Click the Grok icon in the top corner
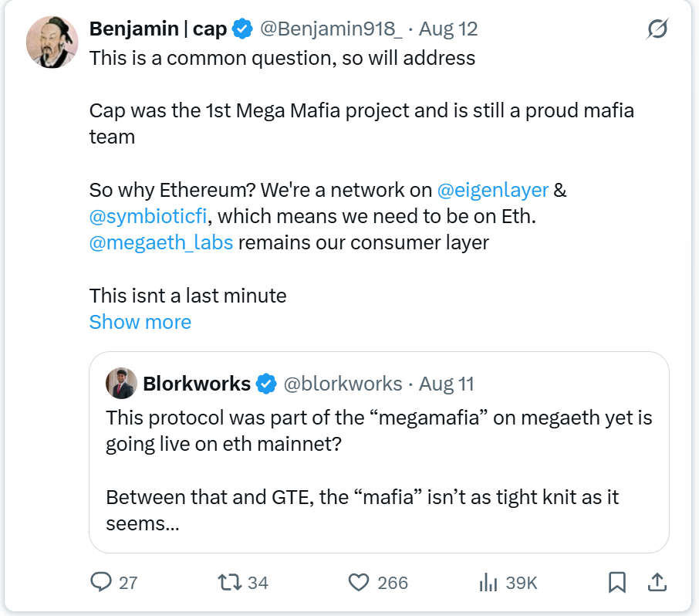 pyautogui.click(x=657, y=28)
